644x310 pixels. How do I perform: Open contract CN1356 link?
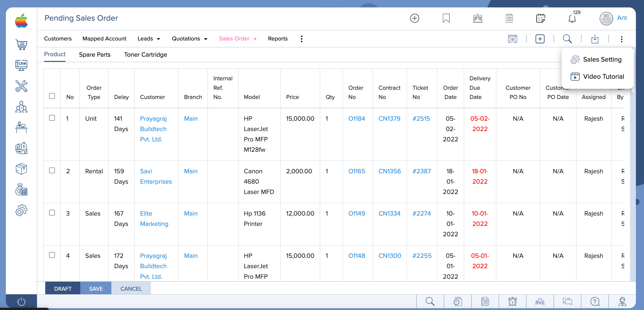point(390,171)
